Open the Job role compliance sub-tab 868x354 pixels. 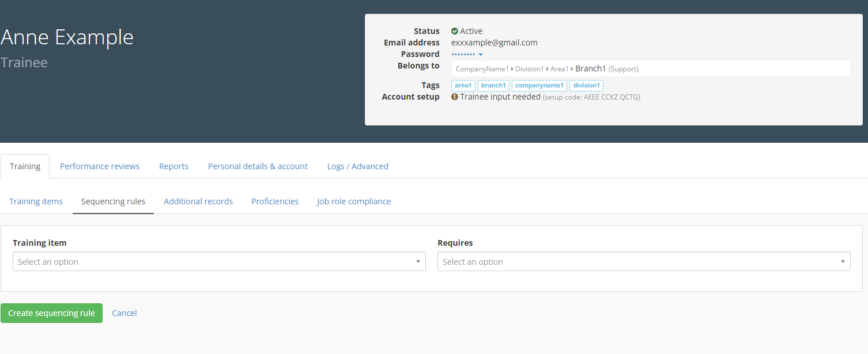click(x=354, y=201)
